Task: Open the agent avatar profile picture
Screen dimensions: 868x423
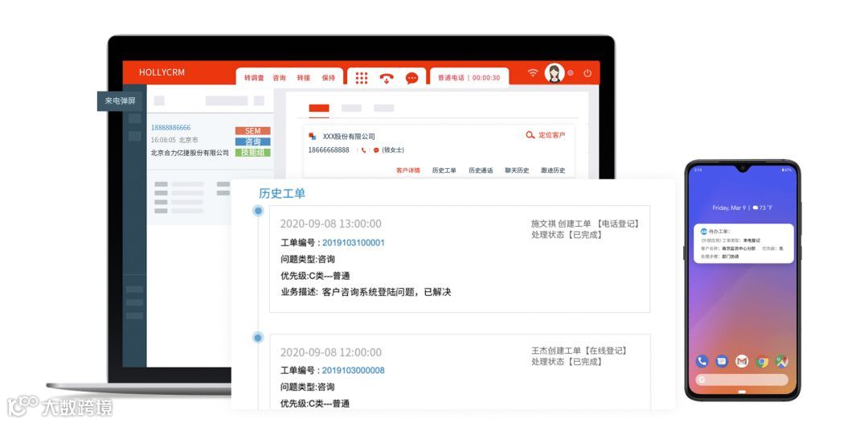Action: click(x=554, y=72)
